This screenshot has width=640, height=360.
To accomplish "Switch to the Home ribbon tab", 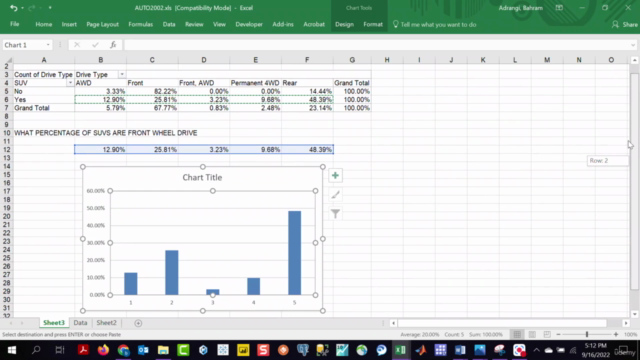I will pos(43,24).
